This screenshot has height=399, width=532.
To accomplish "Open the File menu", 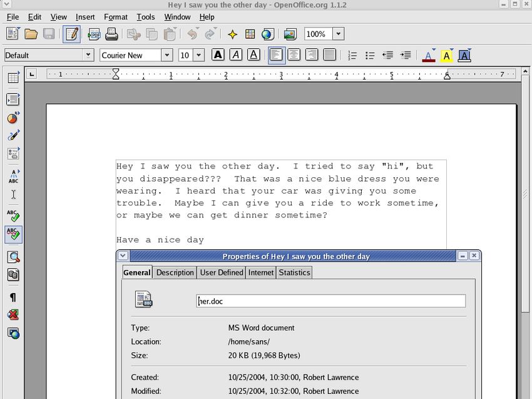I will tap(13, 17).
